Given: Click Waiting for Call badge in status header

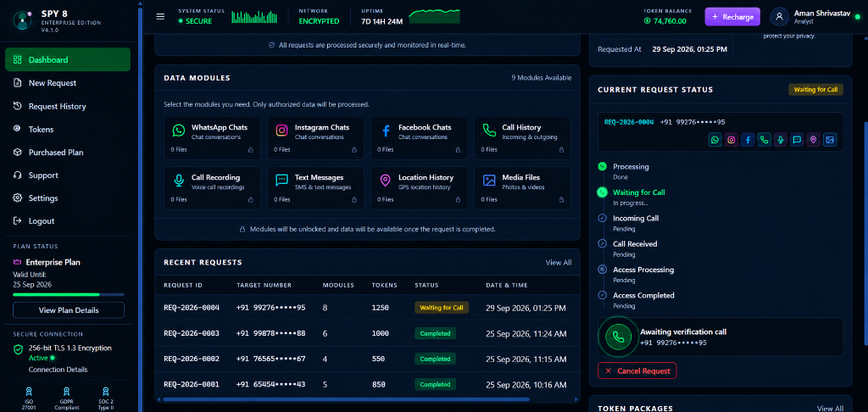Looking at the screenshot, I should coord(815,90).
